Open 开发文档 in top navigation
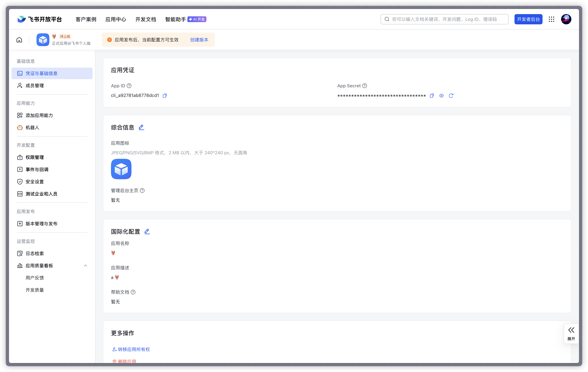Viewport: 588px width, 372px height. pyautogui.click(x=146, y=19)
